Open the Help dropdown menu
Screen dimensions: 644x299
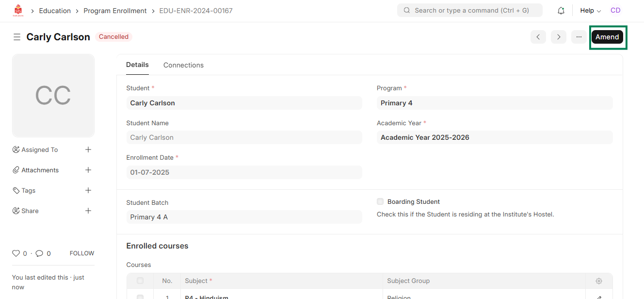point(590,11)
